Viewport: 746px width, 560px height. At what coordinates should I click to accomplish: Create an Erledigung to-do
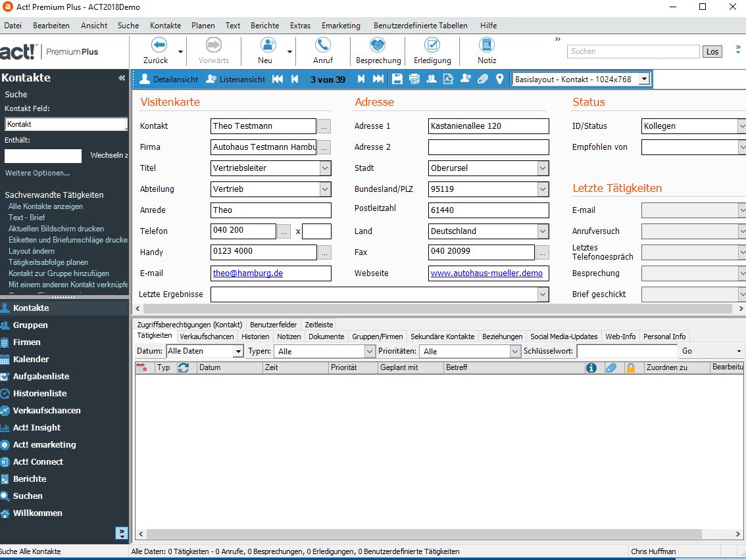coord(432,45)
